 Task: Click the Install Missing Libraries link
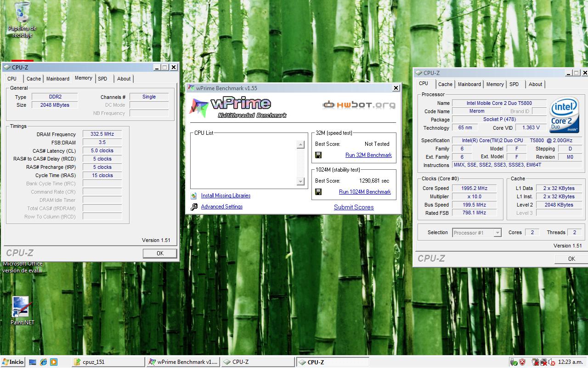pyautogui.click(x=226, y=195)
